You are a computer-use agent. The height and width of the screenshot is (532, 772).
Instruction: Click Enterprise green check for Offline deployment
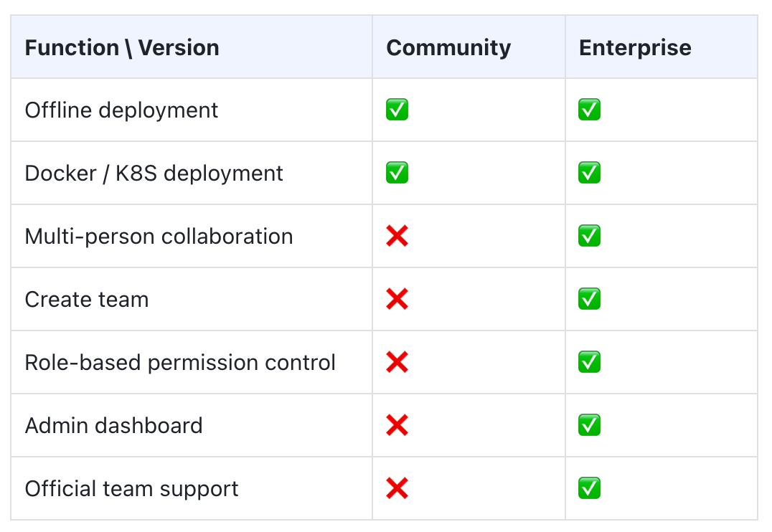[x=589, y=110]
